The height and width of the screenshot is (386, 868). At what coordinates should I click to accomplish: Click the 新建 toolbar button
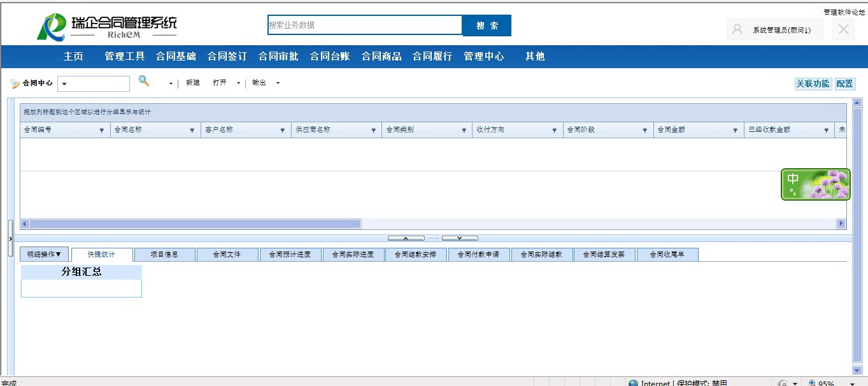[x=193, y=83]
